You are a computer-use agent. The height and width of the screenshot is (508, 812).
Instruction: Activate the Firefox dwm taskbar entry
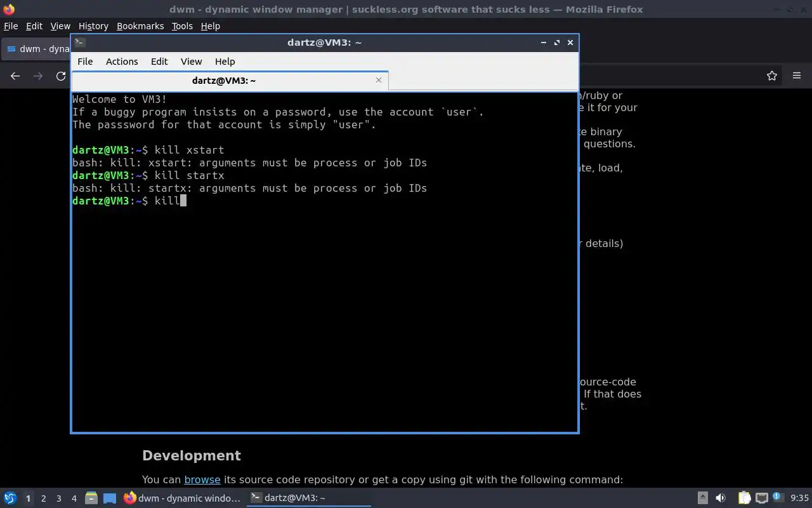click(182, 498)
